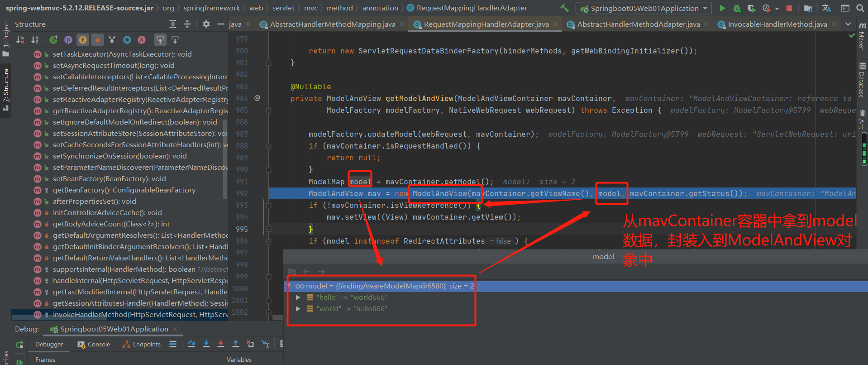868x365 pixels.
Task: Show hidden editor tabs chevron dropdown
Action: [848, 24]
